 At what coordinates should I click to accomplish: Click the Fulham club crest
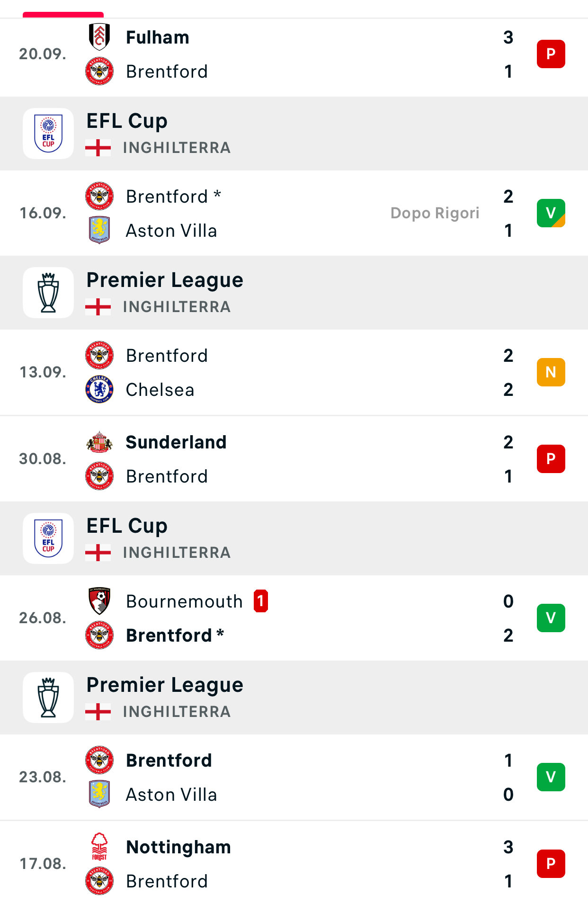(99, 37)
